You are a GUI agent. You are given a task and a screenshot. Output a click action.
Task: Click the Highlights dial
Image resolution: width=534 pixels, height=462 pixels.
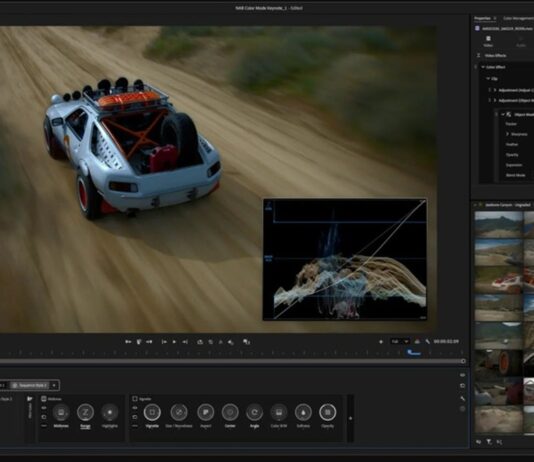coord(110,412)
